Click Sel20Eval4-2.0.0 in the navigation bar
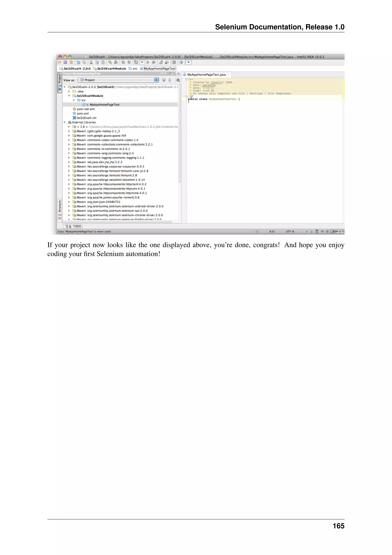This screenshot has width=392, height=555. click(x=75, y=69)
